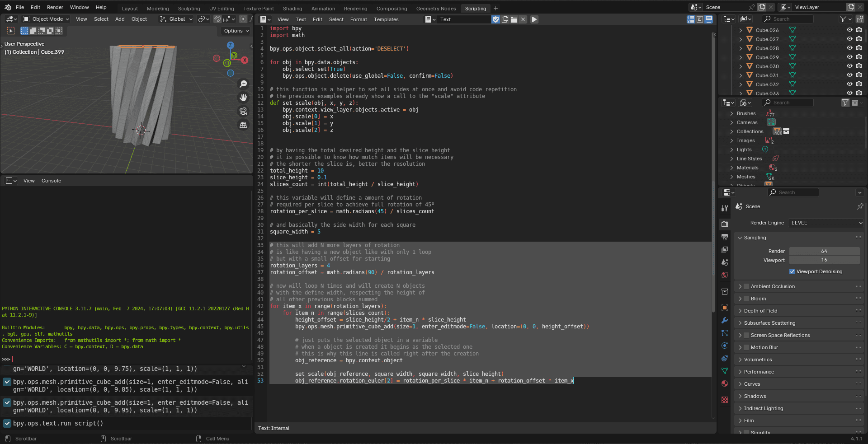Open the Render properties tab icon
868x444 pixels.
click(x=725, y=224)
